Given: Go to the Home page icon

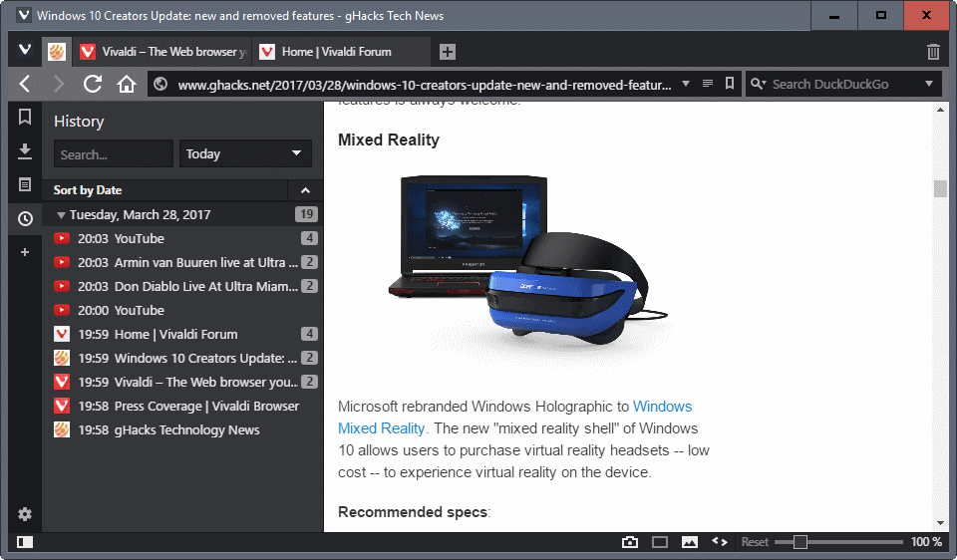Looking at the screenshot, I should tap(126, 84).
